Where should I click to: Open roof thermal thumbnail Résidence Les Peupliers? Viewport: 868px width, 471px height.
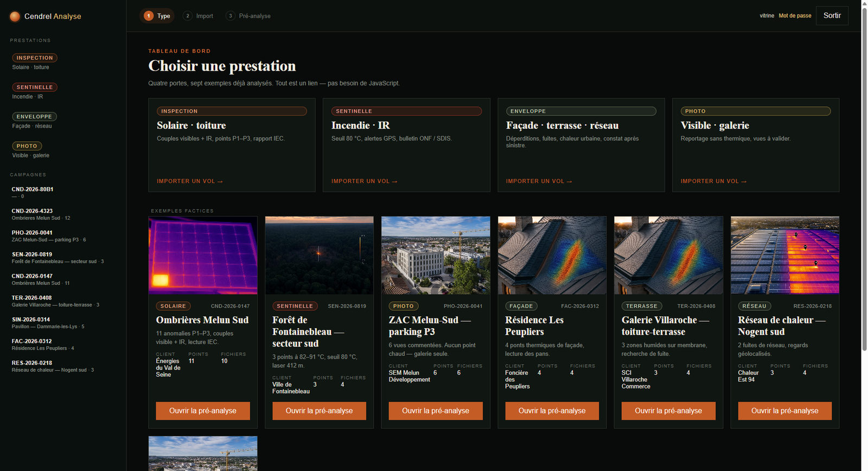[552, 256]
